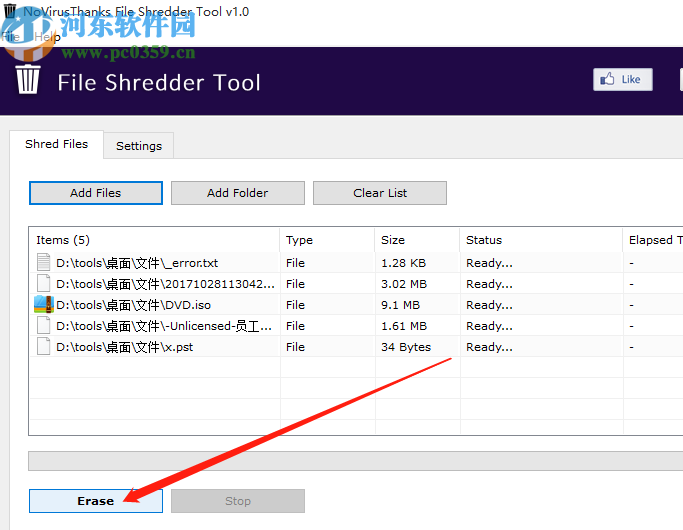Viewport: 683px width, 530px height.
Task: Click the trash bin logo in banner
Action: click(x=28, y=79)
